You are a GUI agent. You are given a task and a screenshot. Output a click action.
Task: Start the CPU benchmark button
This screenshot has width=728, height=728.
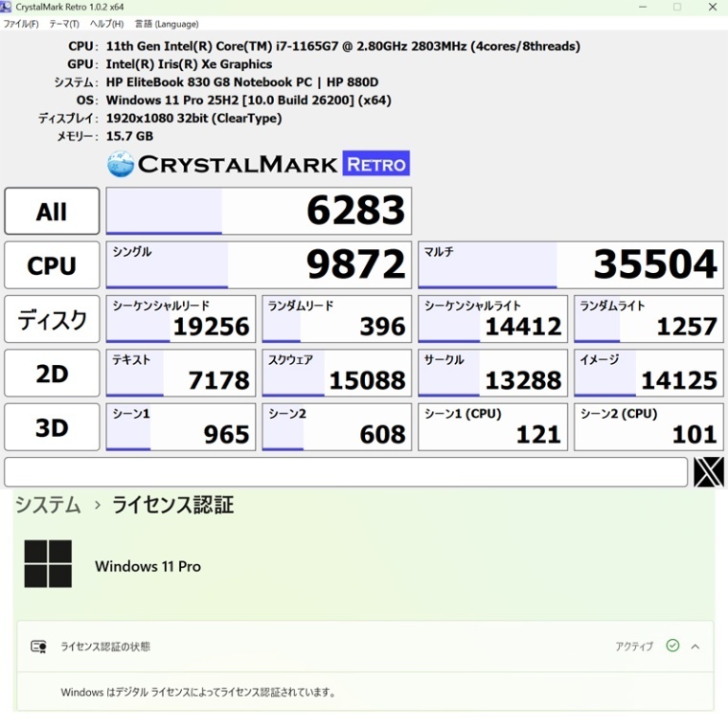click(52, 265)
